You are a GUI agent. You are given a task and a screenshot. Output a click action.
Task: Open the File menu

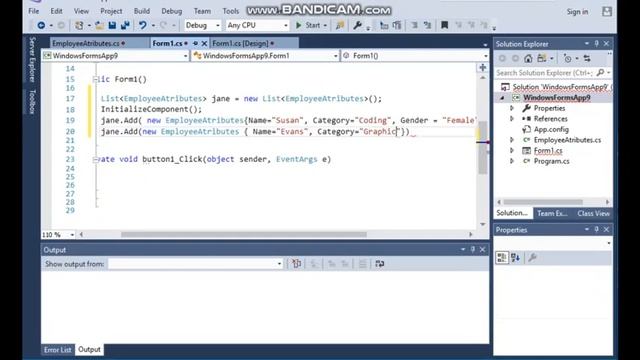[x=34, y=11]
